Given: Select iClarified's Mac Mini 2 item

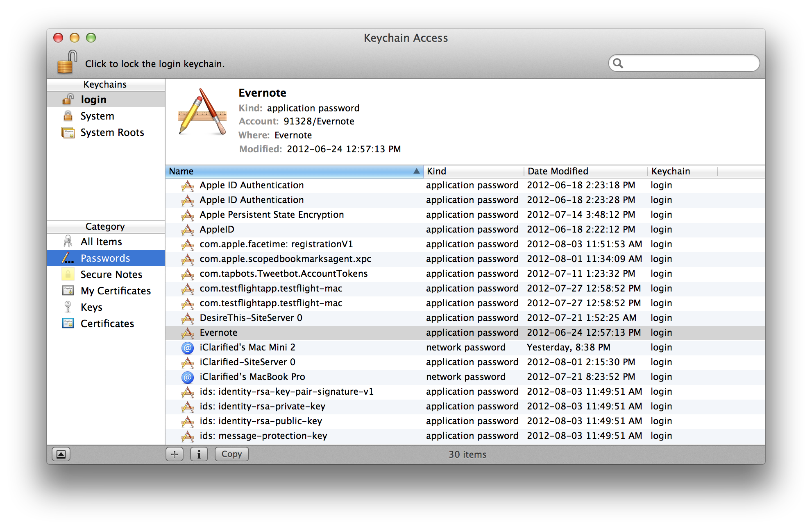Looking at the screenshot, I should pos(465,347).
